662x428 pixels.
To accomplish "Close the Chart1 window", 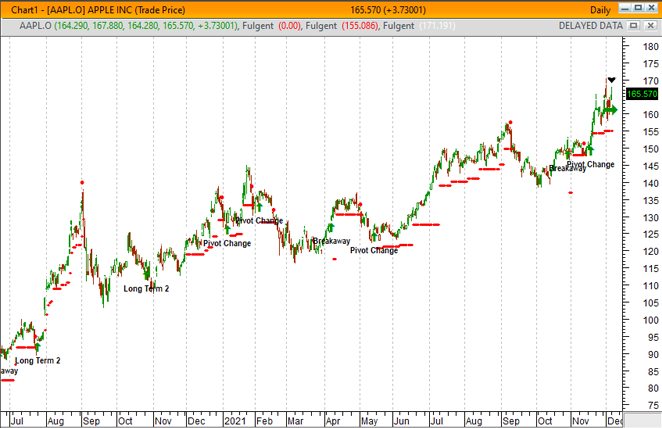I will pos(651,8).
